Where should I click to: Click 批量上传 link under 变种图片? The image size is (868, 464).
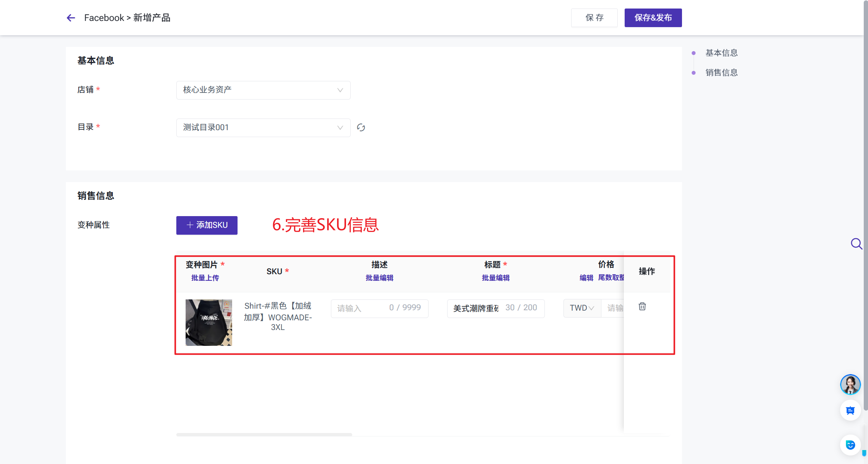(x=205, y=278)
